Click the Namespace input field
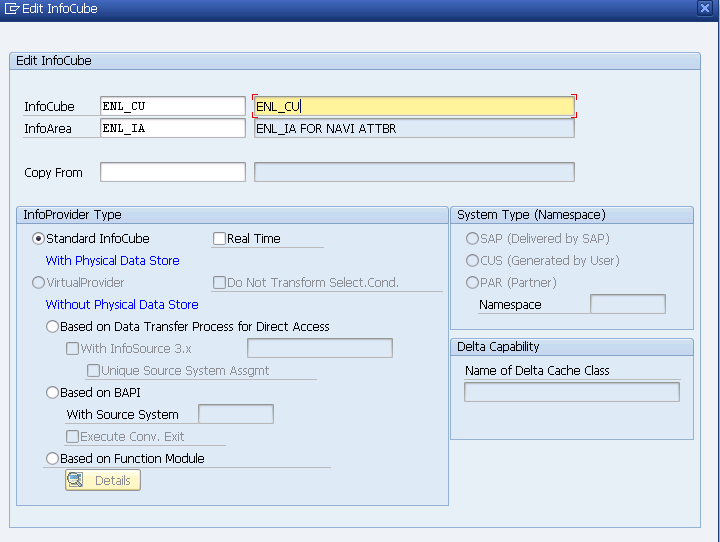Screen dimensions: 720x542 click(x=628, y=304)
